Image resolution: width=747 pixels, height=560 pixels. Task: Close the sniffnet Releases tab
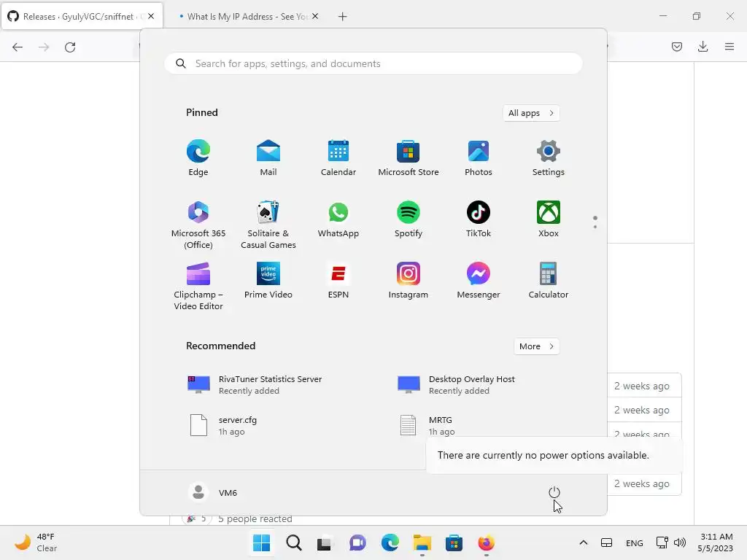[151, 16]
